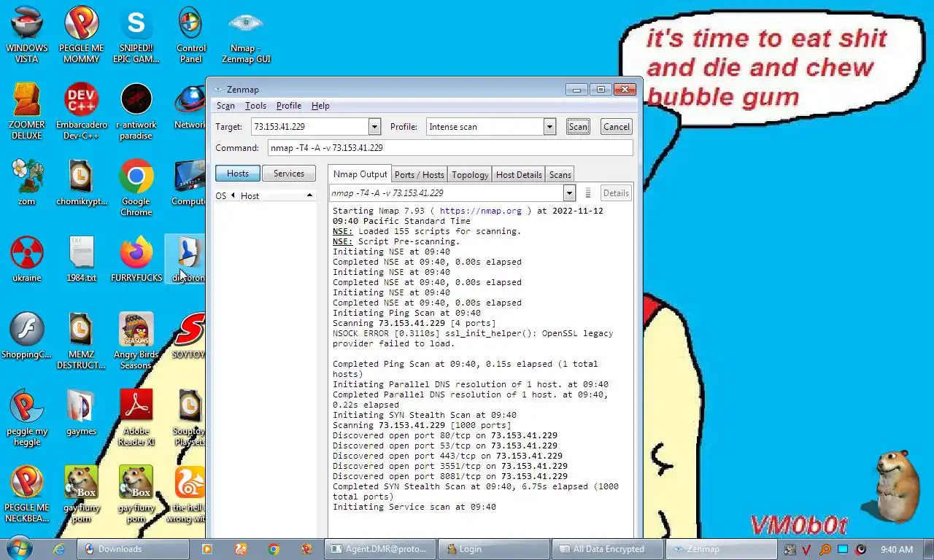The height and width of the screenshot is (560, 934).
Task: Select the peggle my heggle icon
Action: pos(27,417)
